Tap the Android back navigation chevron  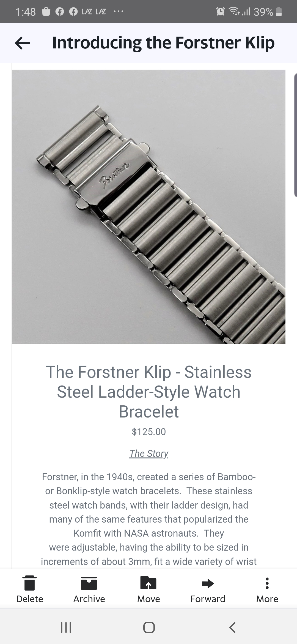click(232, 627)
